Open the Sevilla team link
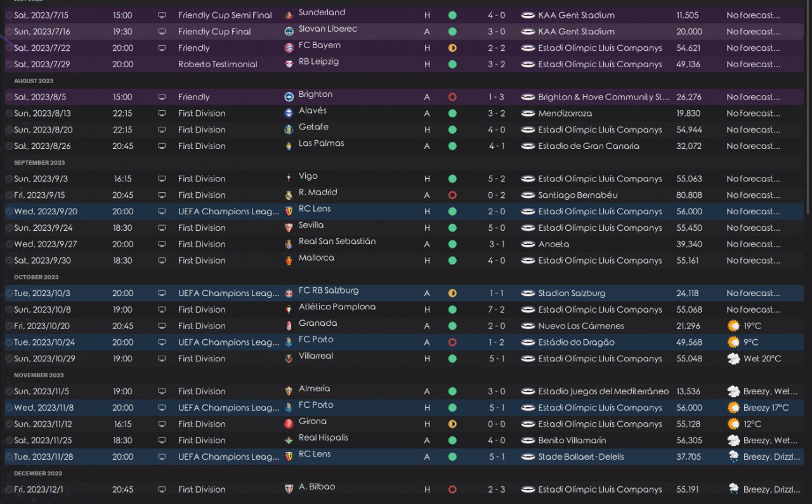The height and width of the screenshot is (504, 812). pyautogui.click(x=311, y=225)
